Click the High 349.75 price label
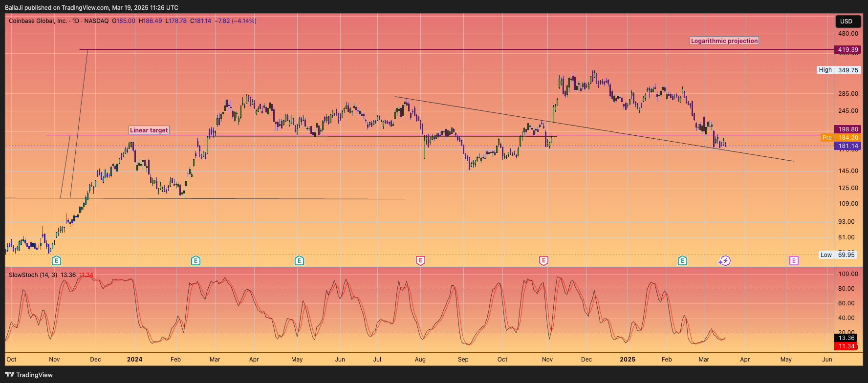 pos(839,70)
